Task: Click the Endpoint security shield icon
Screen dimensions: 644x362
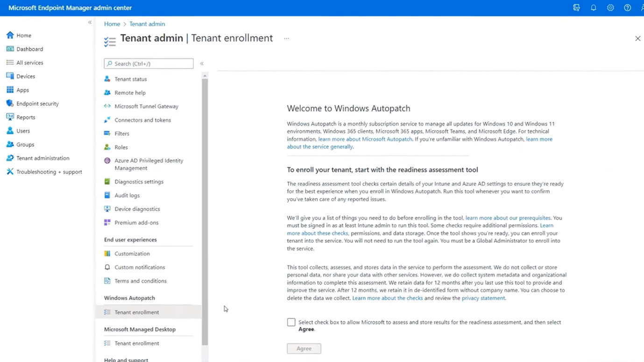Action: pos(10,104)
